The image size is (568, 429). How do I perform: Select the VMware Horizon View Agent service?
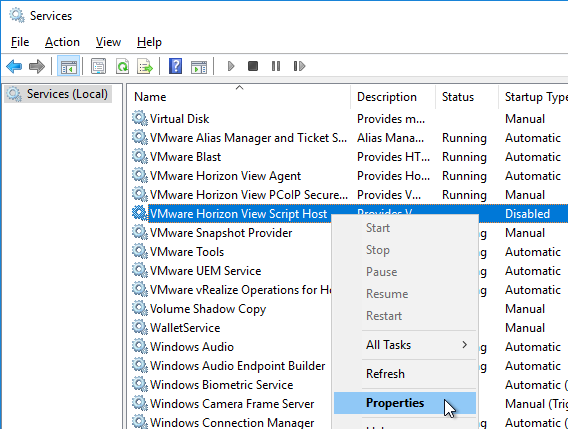[225, 176]
